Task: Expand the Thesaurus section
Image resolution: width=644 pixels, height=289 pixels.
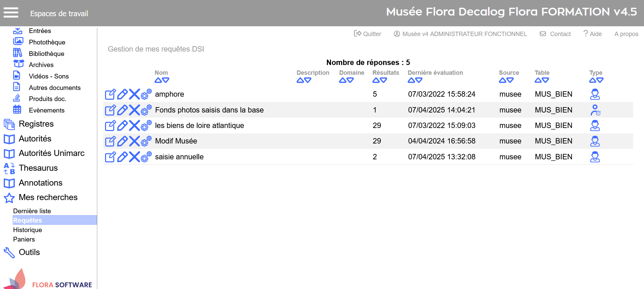Action: pyautogui.click(x=38, y=168)
